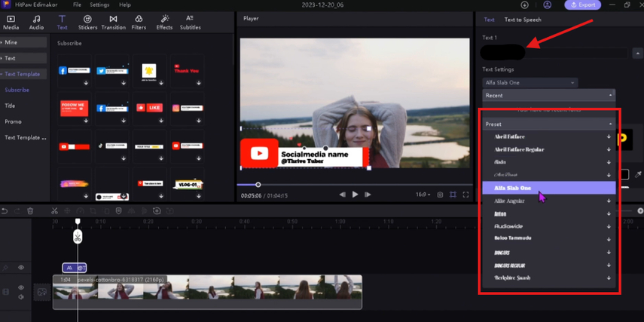
Task: Expand the Text category in sidebar
Action: 23,58
